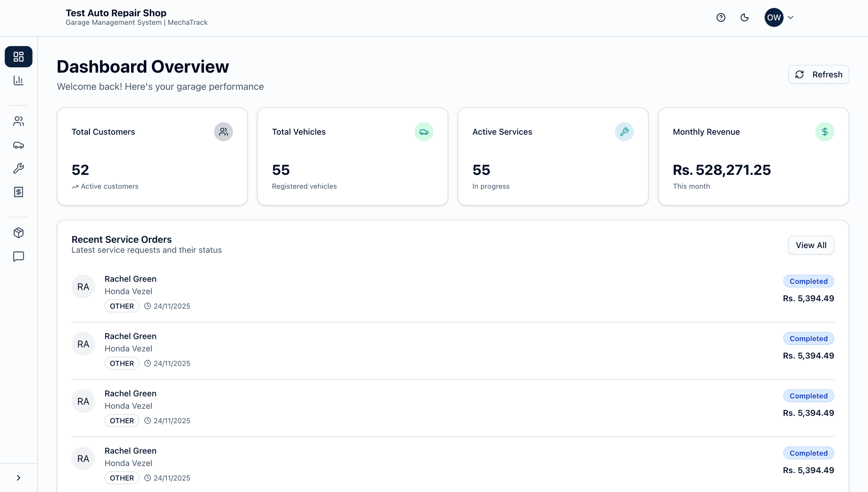
Task: Click the Refresh button
Action: 818,74
